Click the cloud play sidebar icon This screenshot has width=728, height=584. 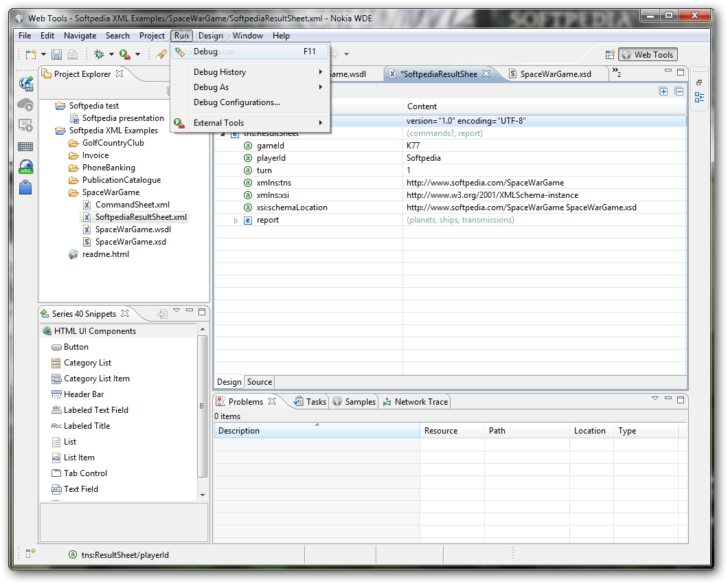click(x=26, y=104)
